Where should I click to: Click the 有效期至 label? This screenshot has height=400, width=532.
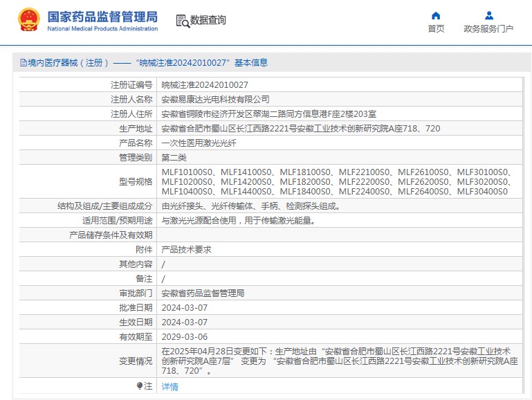point(136,337)
